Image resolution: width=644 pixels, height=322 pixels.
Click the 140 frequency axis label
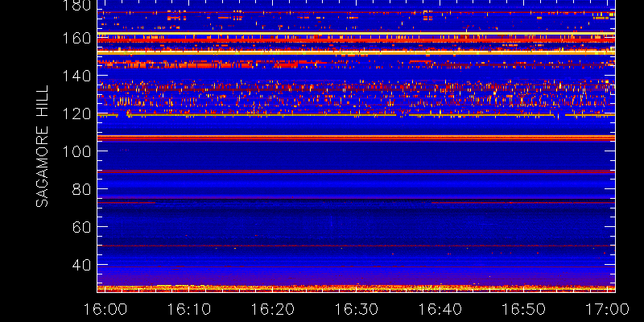click(x=76, y=76)
